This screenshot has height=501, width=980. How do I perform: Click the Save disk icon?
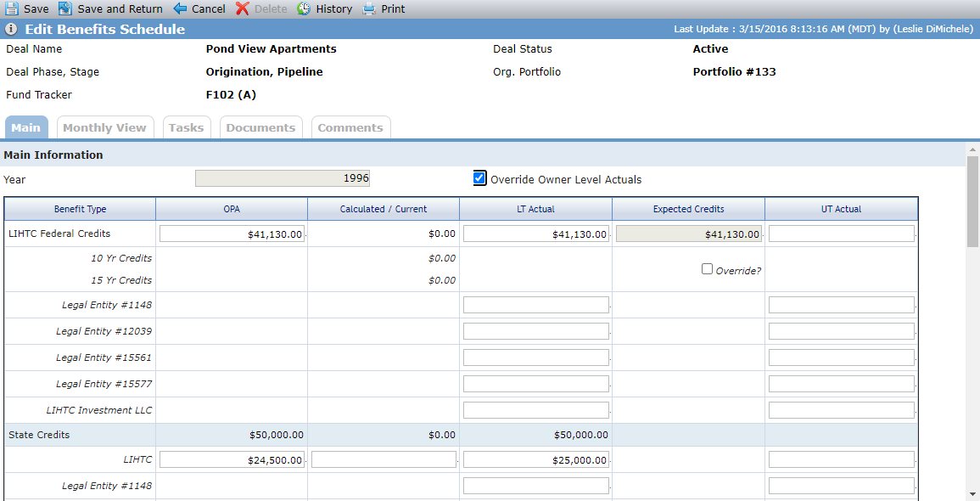pos(12,8)
